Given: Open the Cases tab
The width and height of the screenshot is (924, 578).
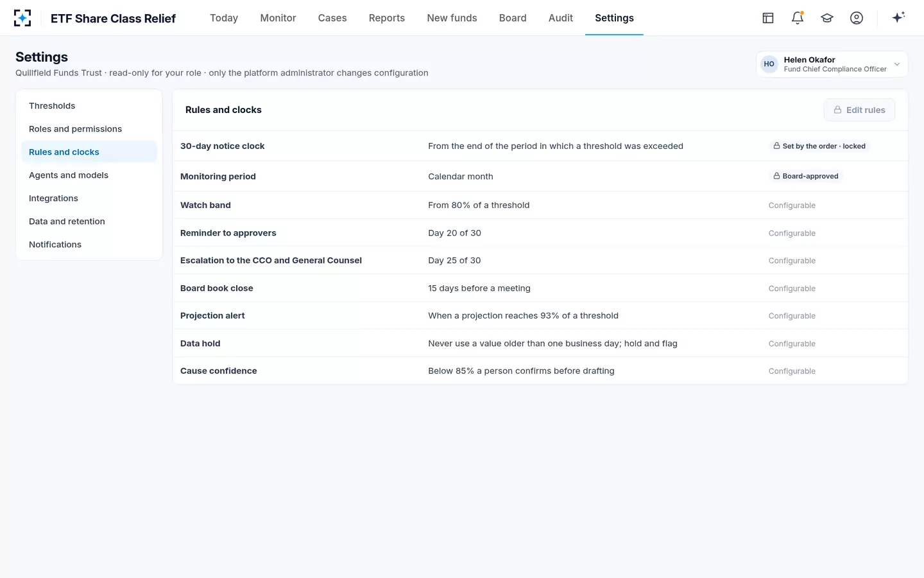Looking at the screenshot, I should point(332,18).
